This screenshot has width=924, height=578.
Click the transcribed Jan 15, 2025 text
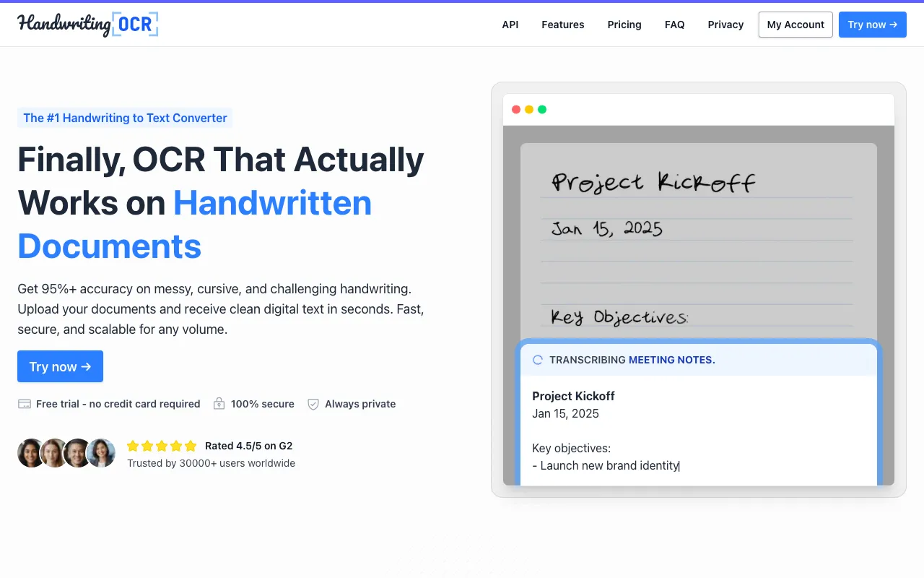[x=565, y=413]
